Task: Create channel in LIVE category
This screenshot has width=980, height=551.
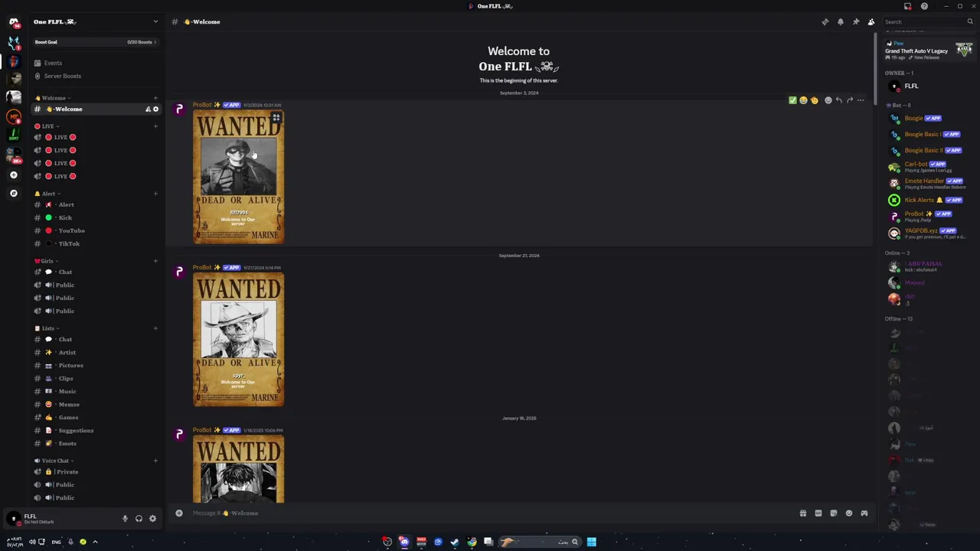Action: tap(155, 126)
